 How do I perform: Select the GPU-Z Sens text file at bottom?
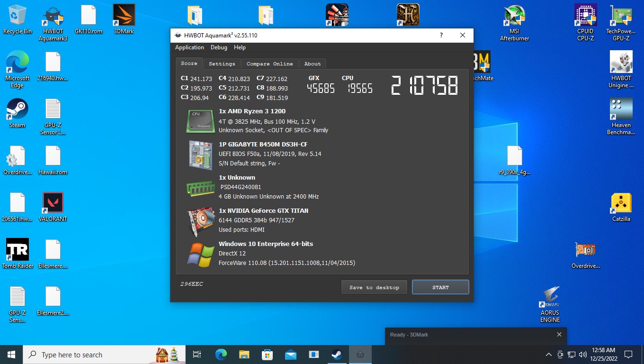pyautogui.click(x=17, y=304)
